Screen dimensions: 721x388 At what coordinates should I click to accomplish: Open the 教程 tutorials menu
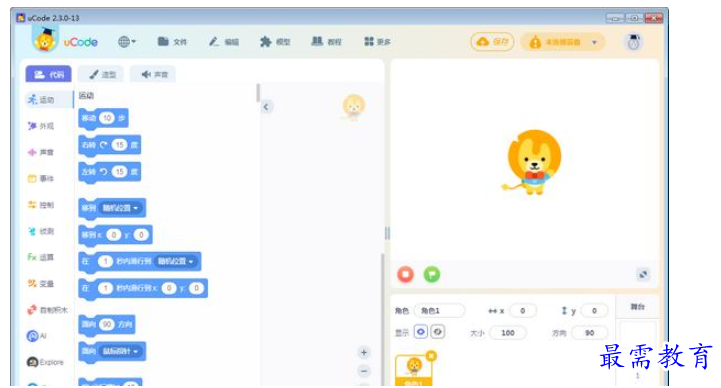[x=326, y=42]
